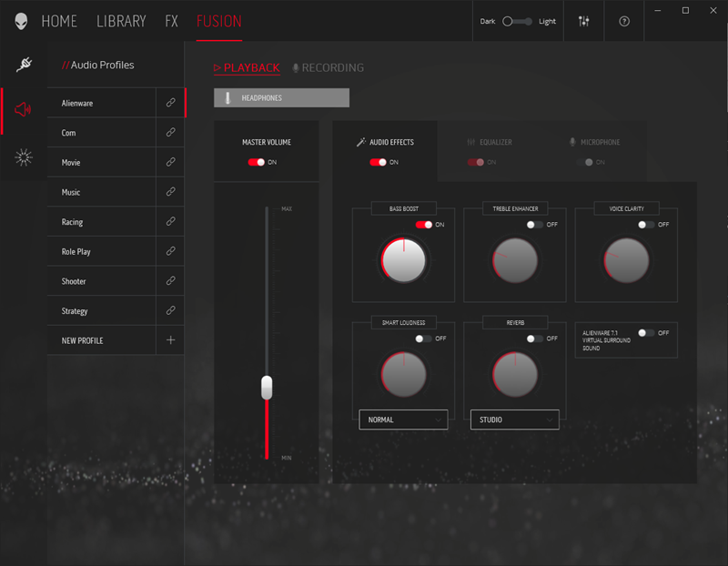Switch to the FX tab
Screen dimensions: 728x566
tap(171, 21)
